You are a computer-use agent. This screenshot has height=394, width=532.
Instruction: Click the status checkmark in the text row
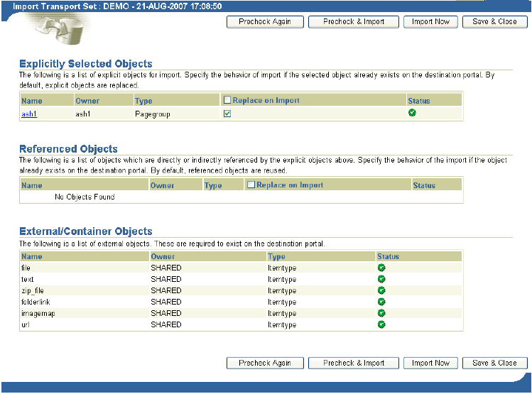pos(381,279)
